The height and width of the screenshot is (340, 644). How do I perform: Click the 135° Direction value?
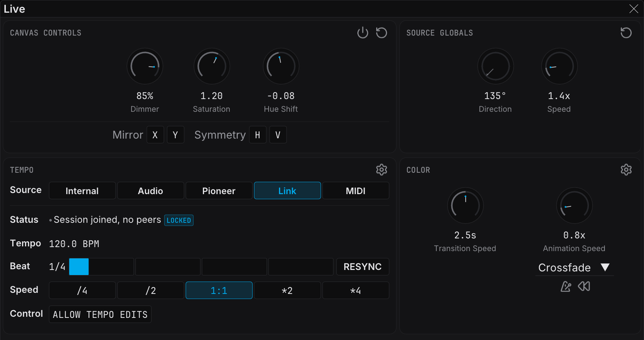tap(495, 96)
